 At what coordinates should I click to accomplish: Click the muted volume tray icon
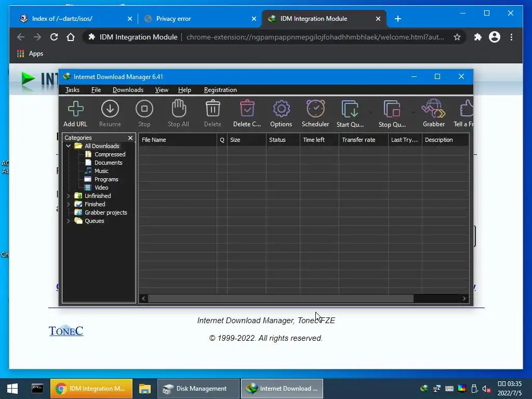click(x=486, y=389)
